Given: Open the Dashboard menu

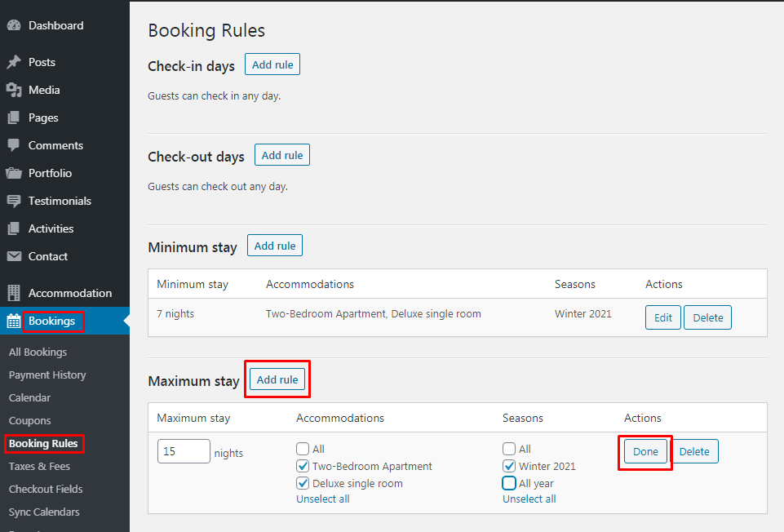Looking at the screenshot, I should 56,25.
